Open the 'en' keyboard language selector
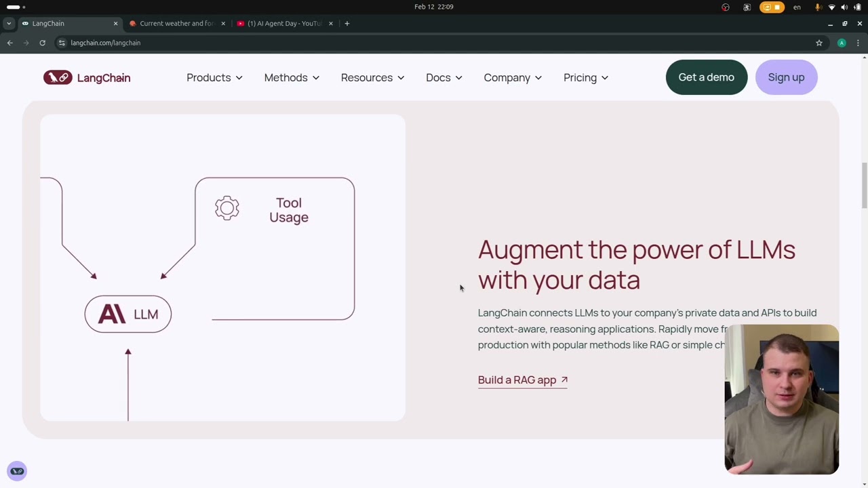Screen dimensions: 868x488 tap(797, 7)
